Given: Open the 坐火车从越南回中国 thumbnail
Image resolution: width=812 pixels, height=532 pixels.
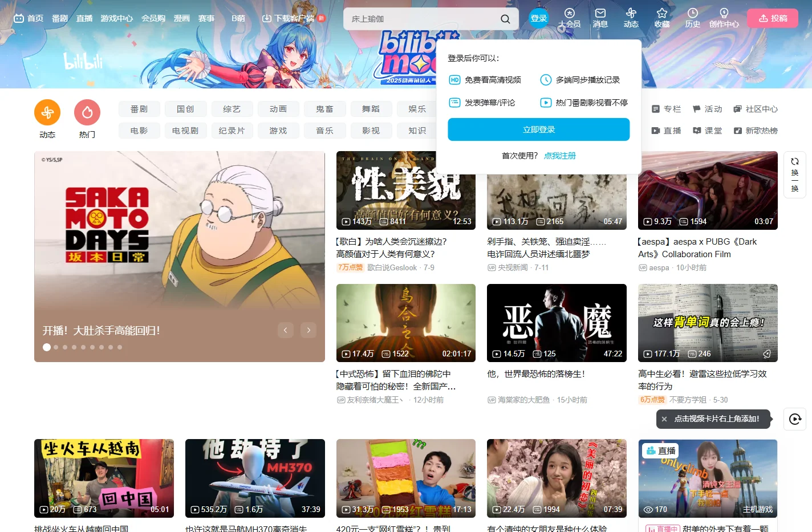Looking at the screenshot, I should point(104,478).
